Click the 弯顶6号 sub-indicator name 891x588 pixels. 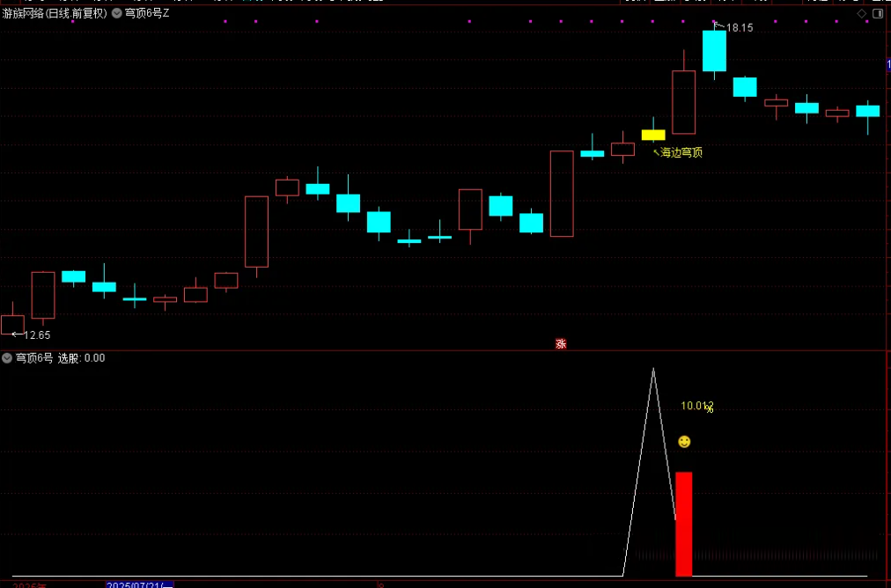click(x=34, y=358)
